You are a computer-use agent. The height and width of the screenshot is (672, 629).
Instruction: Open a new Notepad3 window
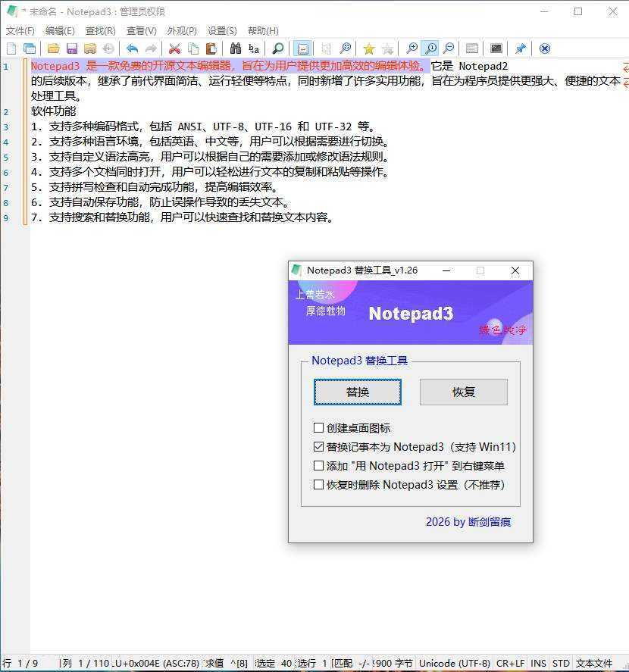[30, 48]
